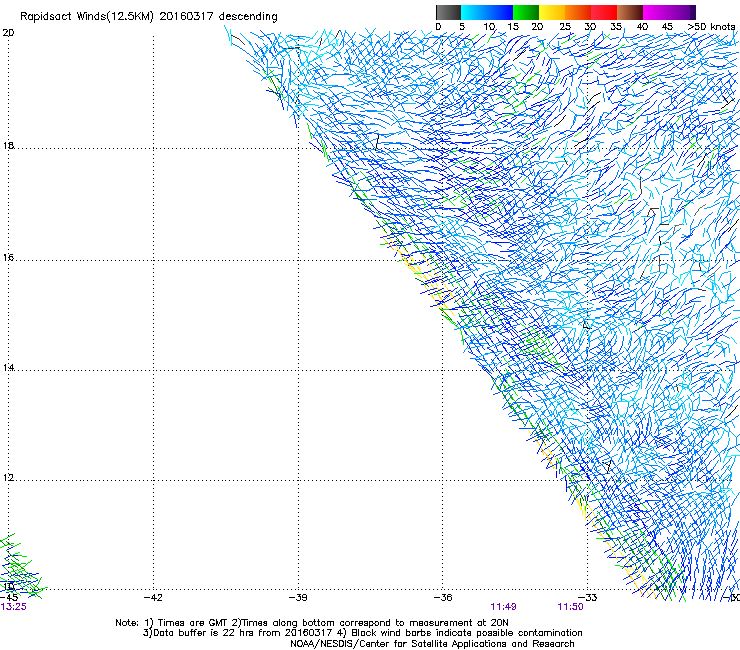
Task: Click the NOAA/NESDIS credit line
Action: [x=432, y=644]
